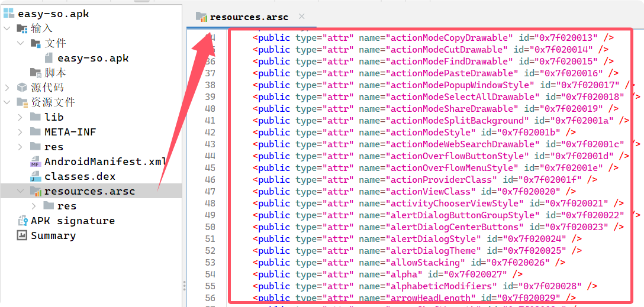Expand the 源代码 tree node
644x307 pixels.
pyautogui.click(x=7, y=88)
